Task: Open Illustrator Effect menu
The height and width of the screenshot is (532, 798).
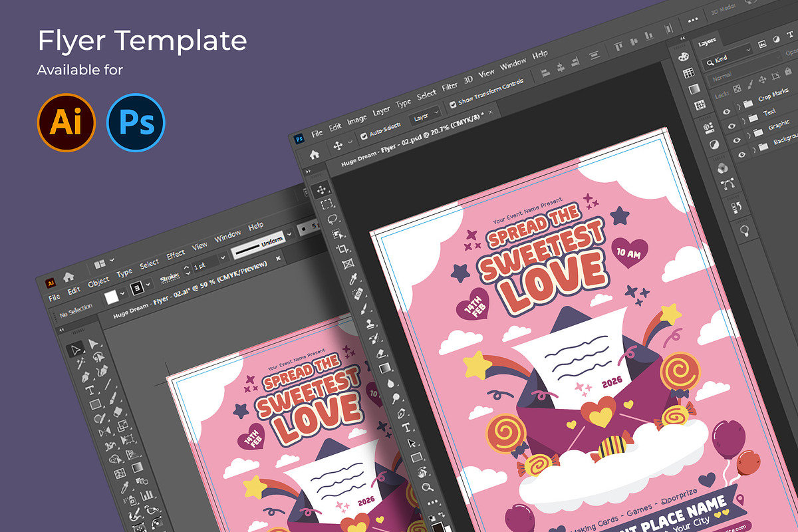Action: coord(176,254)
